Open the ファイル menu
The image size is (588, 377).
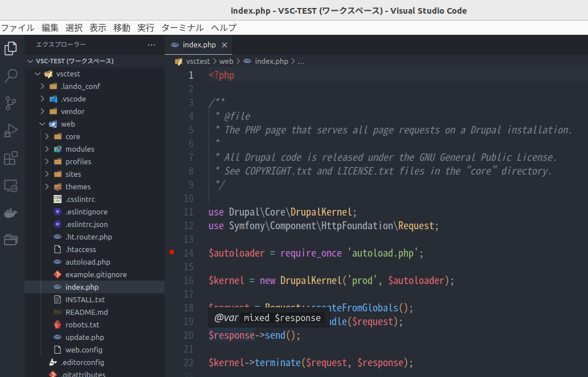pyautogui.click(x=18, y=28)
